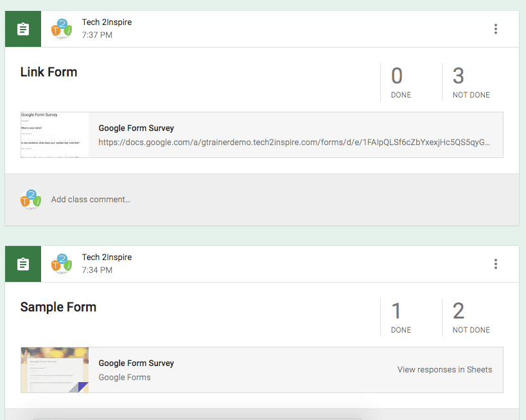The image size is (526, 420).
Task: Click the Google Forms label under Sample Form attachment
Action: 124,378
